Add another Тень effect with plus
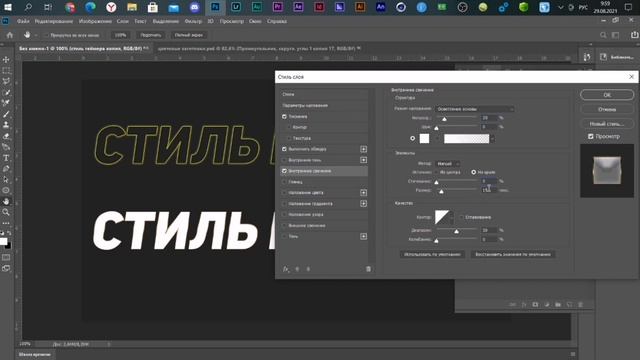Viewport: 640px width, 360px height. 363,236
